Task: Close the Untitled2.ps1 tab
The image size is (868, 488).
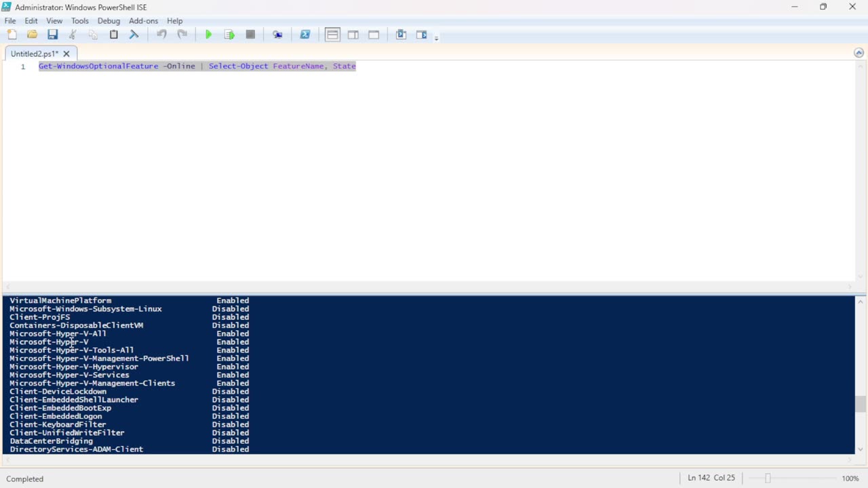Action: coord(66,54)
